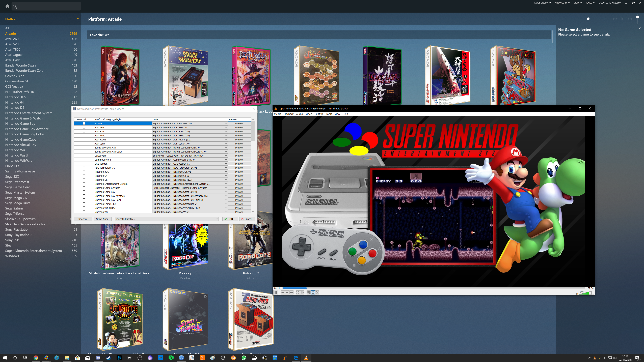Click VLC cone icon in taskbar
644x362 pixels.
click(x=306, y=358)
